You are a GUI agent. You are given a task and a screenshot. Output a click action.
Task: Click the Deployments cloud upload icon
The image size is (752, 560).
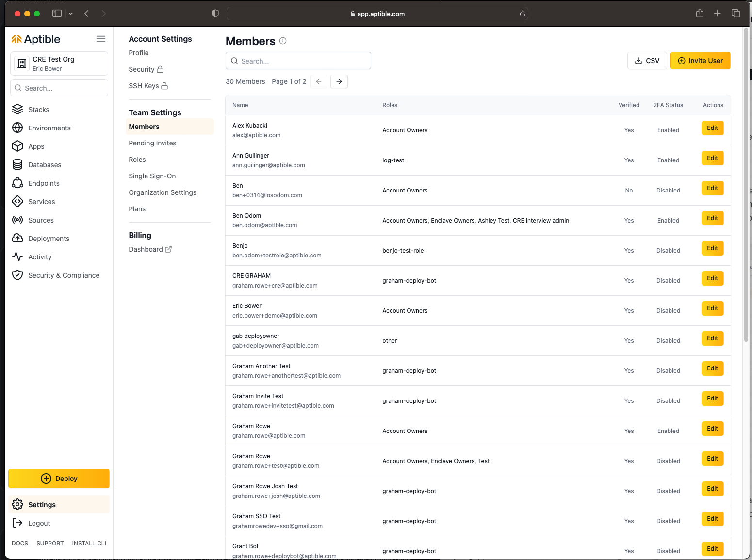point(17,239)
